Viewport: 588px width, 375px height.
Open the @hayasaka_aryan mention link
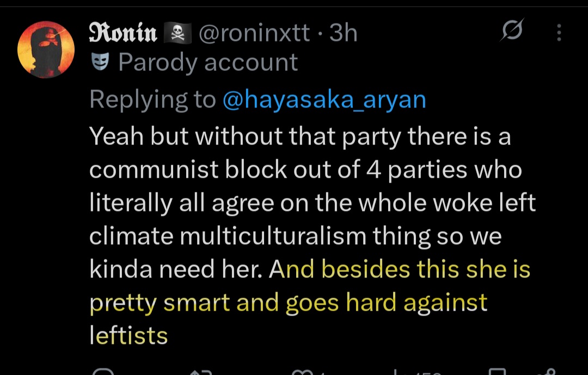(324, 100)
